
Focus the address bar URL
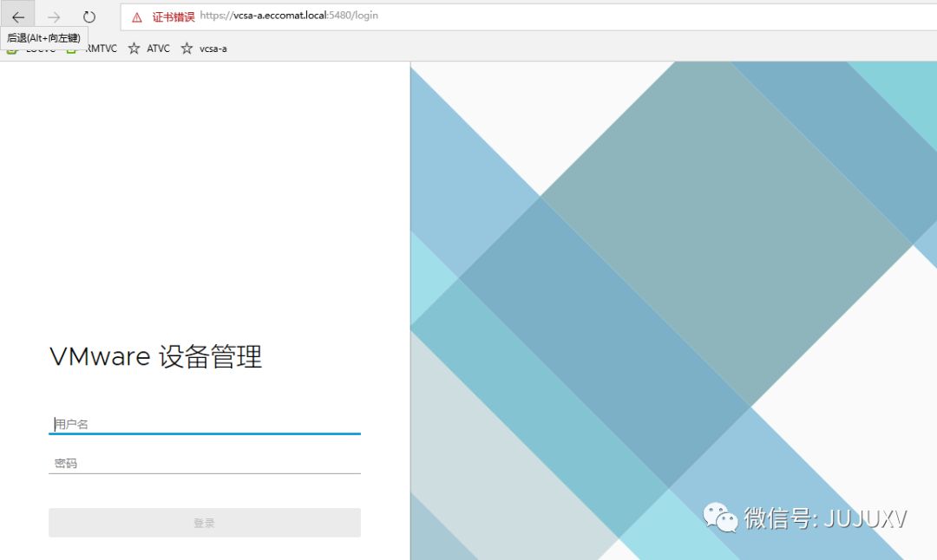[x=289, y=16]
